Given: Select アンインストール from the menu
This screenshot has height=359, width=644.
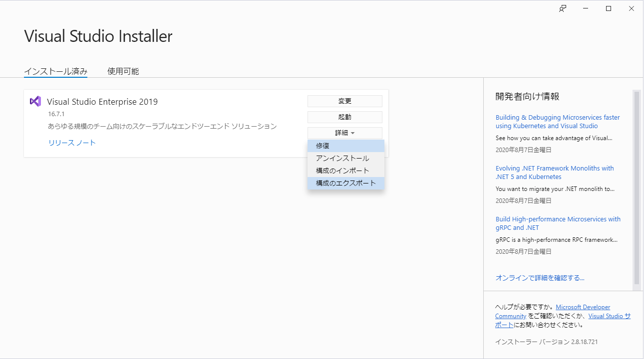Looking at the screenshot, I should pyautogui.click(x=346, y=158).
